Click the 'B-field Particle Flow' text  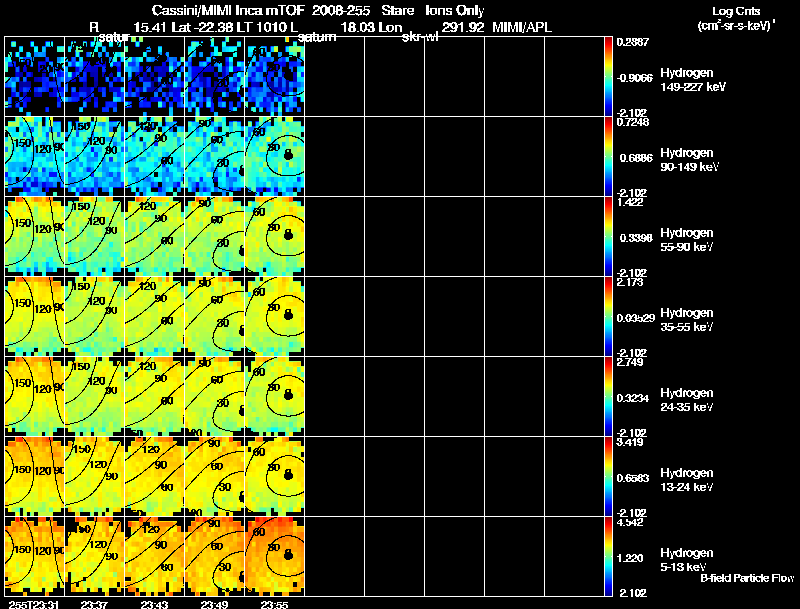pyautogui.click(x=747, y=578)
